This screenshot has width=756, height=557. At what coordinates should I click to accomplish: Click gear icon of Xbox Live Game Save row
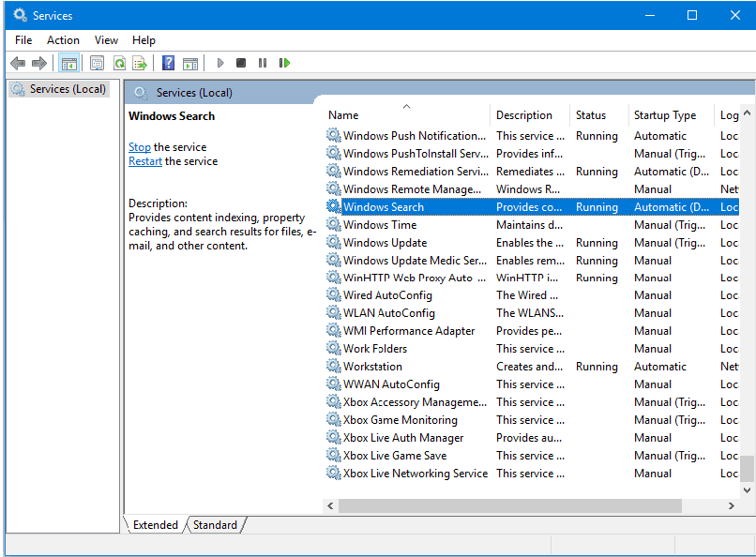(334, 456)
